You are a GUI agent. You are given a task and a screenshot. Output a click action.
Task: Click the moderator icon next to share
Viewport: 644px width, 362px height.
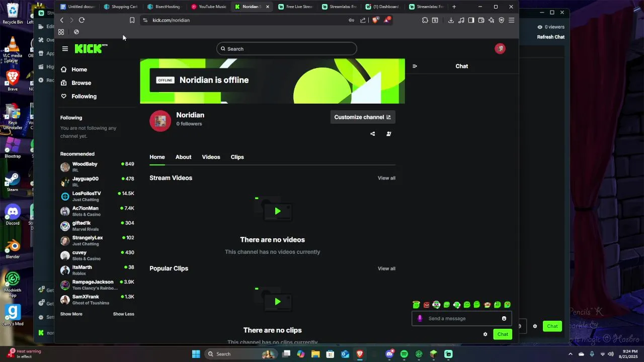click(388, 134)
